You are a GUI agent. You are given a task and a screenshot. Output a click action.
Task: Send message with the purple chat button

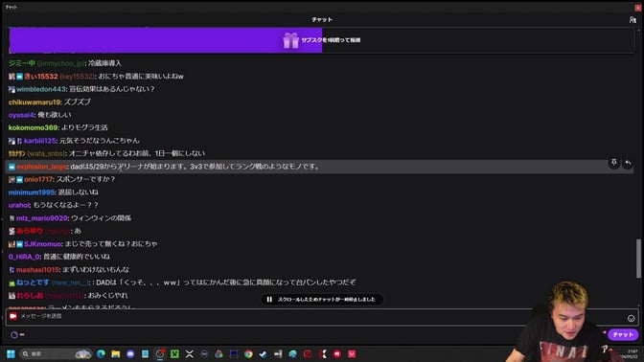(623, 334)
